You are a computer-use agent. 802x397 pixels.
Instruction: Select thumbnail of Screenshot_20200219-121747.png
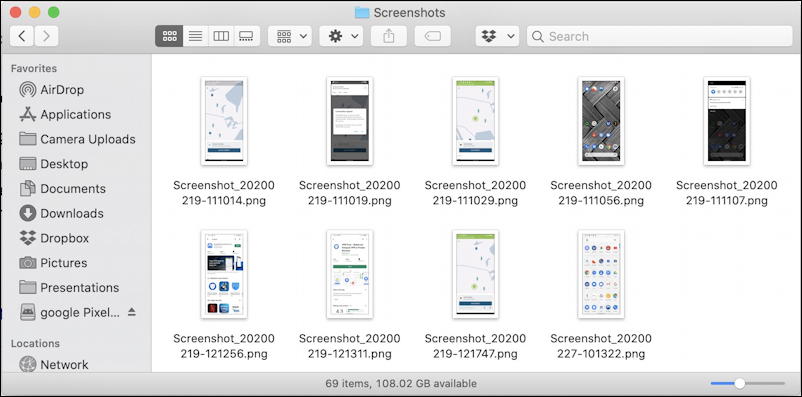[476, 274]
